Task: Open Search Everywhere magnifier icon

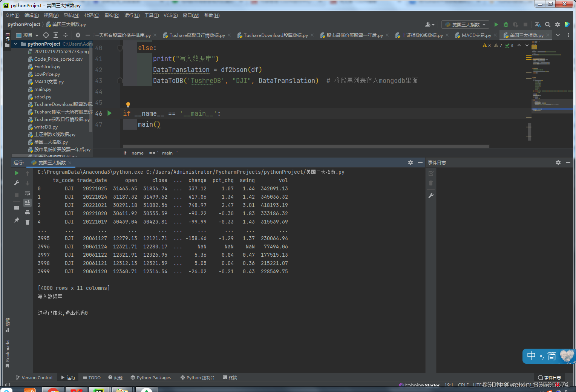Action: (548, 24)
